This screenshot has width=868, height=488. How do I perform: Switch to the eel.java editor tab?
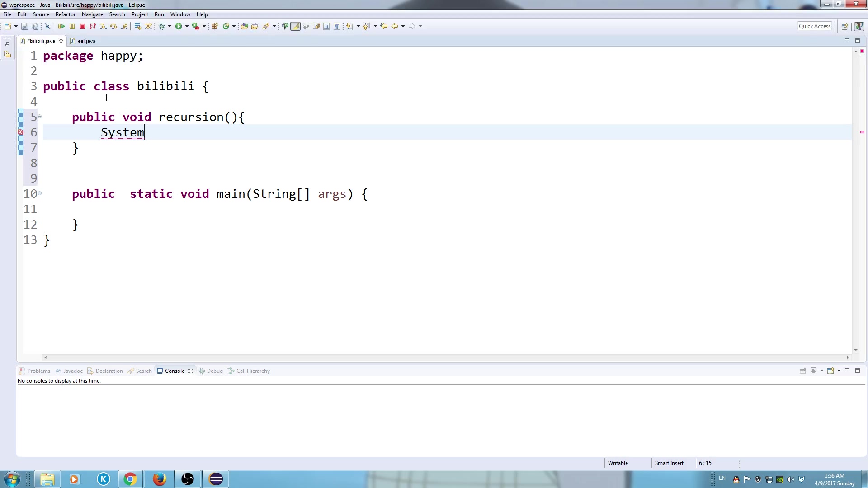(x=86, y=41)
